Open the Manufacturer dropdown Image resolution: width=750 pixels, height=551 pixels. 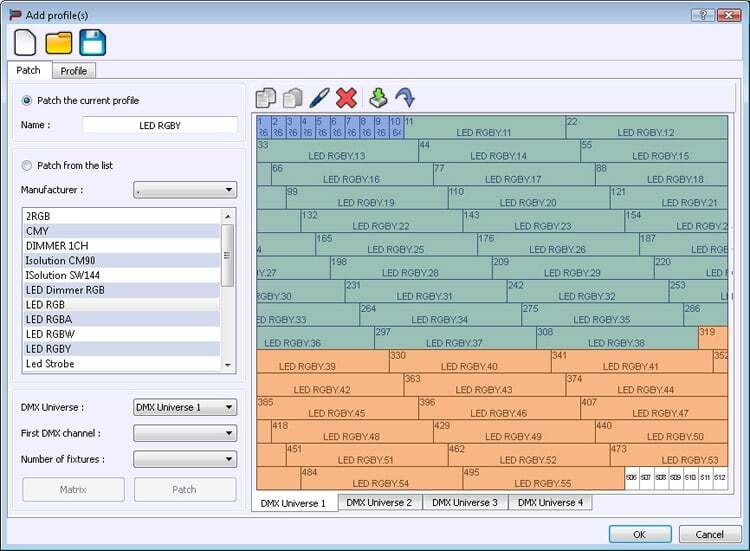click(185, 190)
